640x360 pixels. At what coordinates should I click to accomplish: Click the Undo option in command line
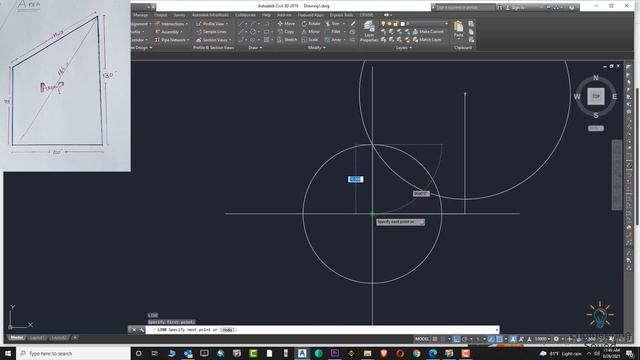click(x=227, y=330)
